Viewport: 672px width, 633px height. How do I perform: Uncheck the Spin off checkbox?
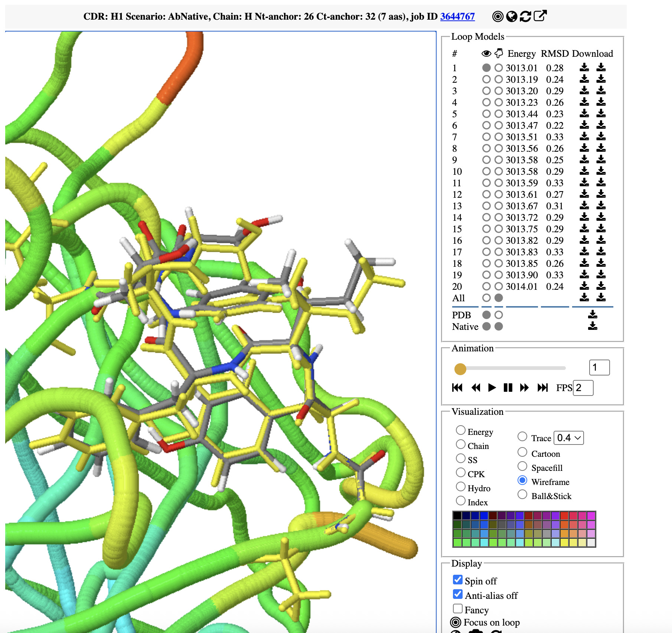point(458,580)
